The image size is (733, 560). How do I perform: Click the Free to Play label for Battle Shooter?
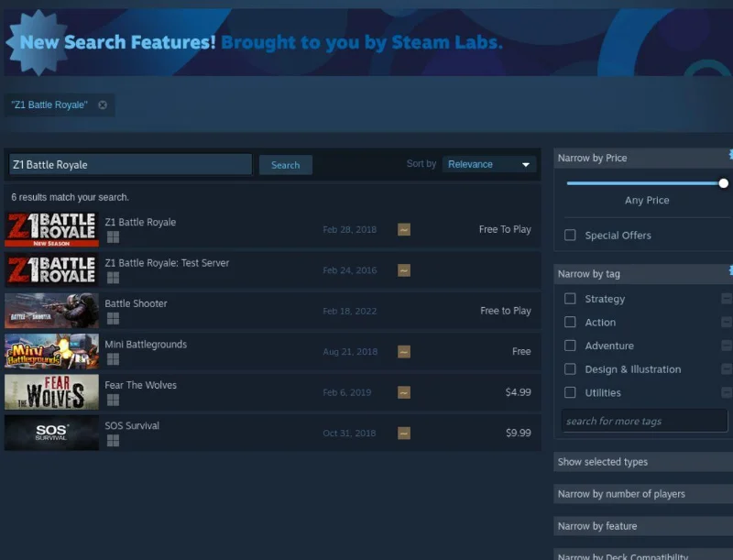[506, 311]
